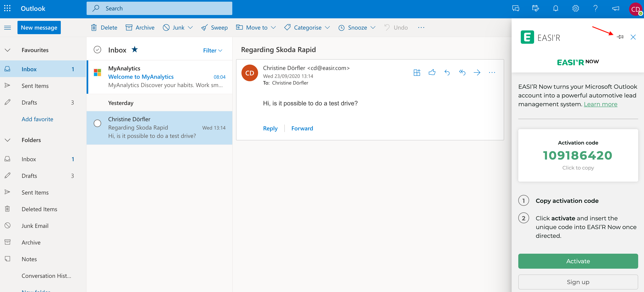Like the message with thumbs-up icon
644x292 pixels.
click(x=432, y=72)
